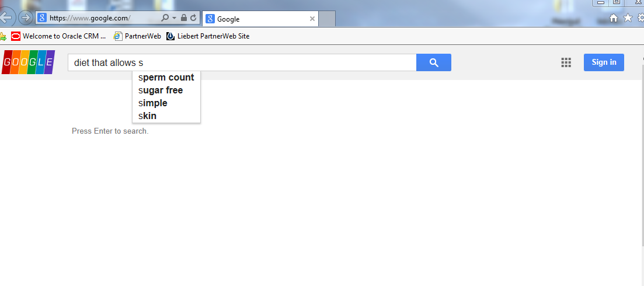The height and width of the screenshot is (286, 644).
Task: Go to the browser Home page icon
Action: pos(614,18)
